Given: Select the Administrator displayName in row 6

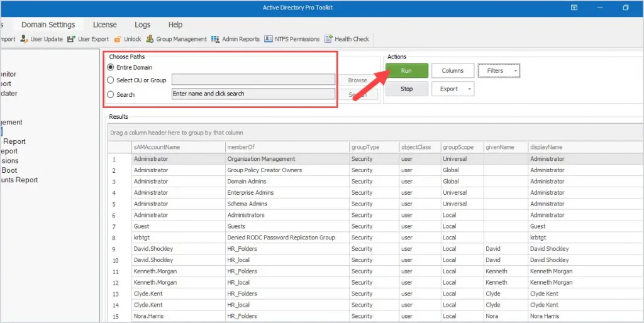Looking at the screenshot, I should [x=586, y=215].
